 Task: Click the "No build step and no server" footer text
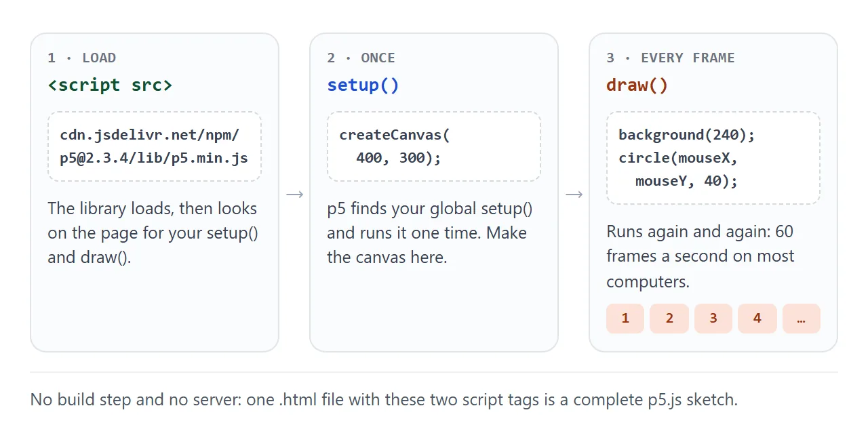(384, 400)
